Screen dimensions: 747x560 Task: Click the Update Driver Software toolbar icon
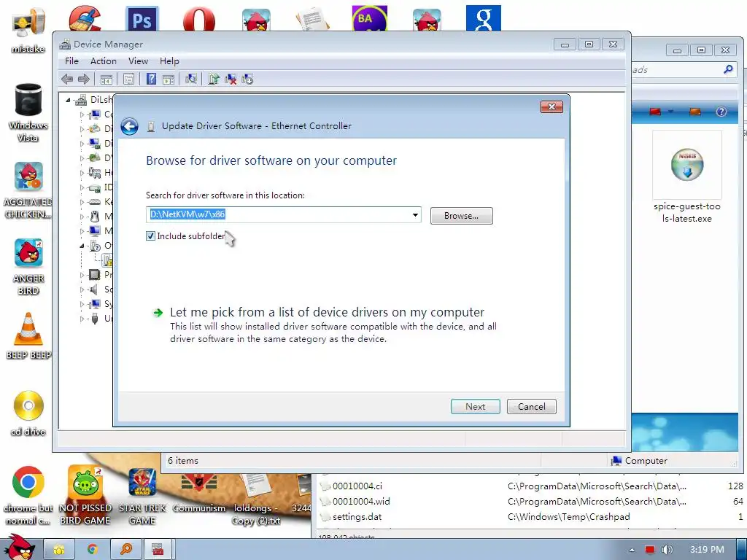point(214,79)
